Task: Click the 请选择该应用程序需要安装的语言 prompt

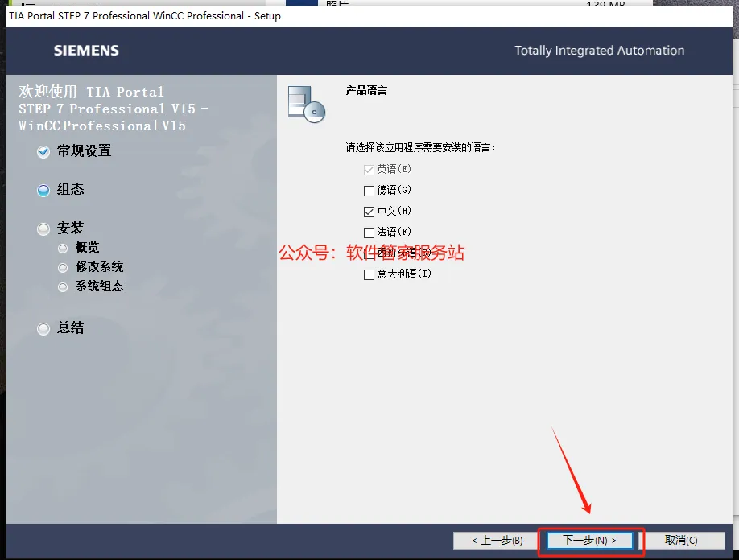Action: click(x=420, y=147)
